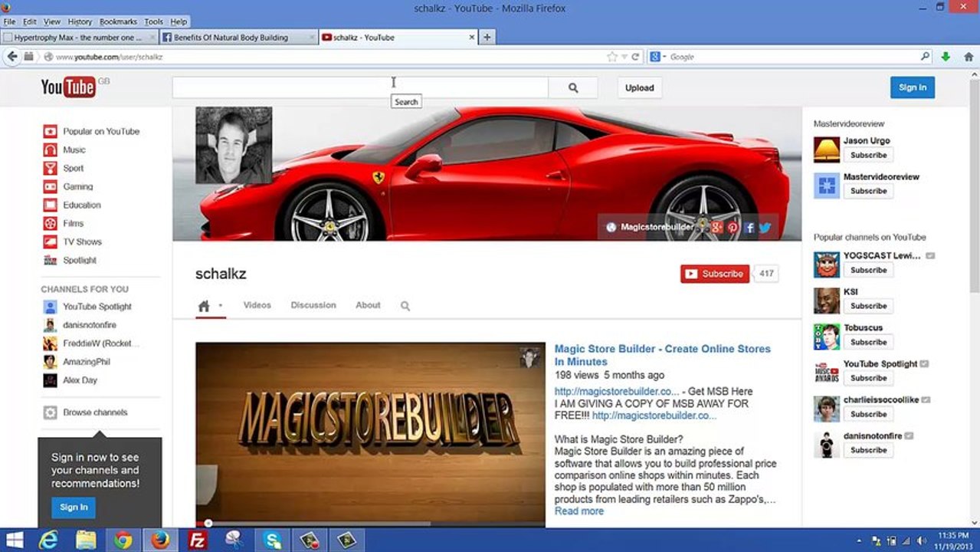Open the Bookmarks menu
The width and height of the screenshot is (980, 552).
(x=119, y=22)
